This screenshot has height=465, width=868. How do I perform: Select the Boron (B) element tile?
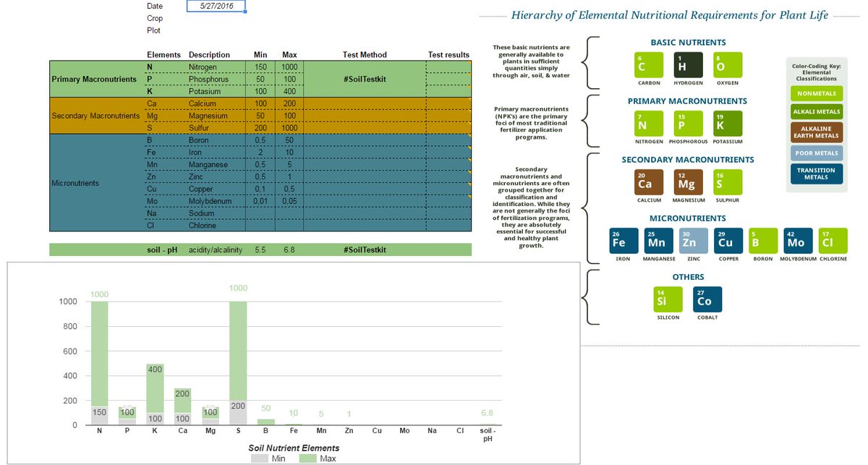tap(763, 241)
